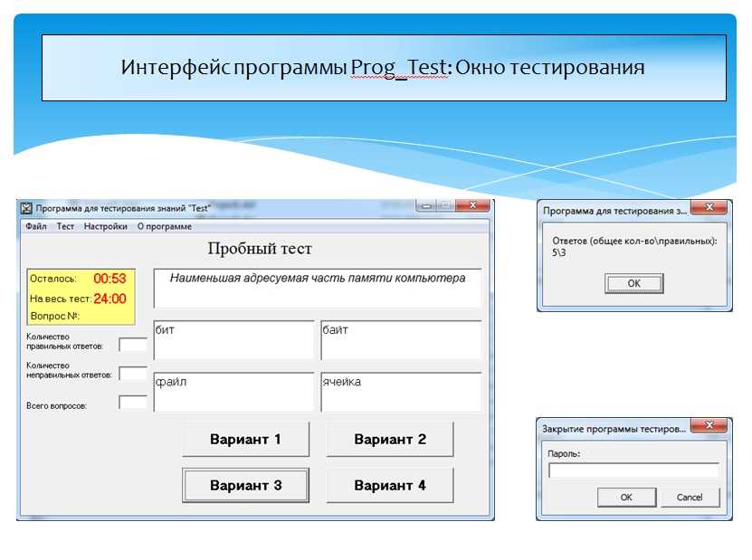Open the Настройки menu

[106, 226]
